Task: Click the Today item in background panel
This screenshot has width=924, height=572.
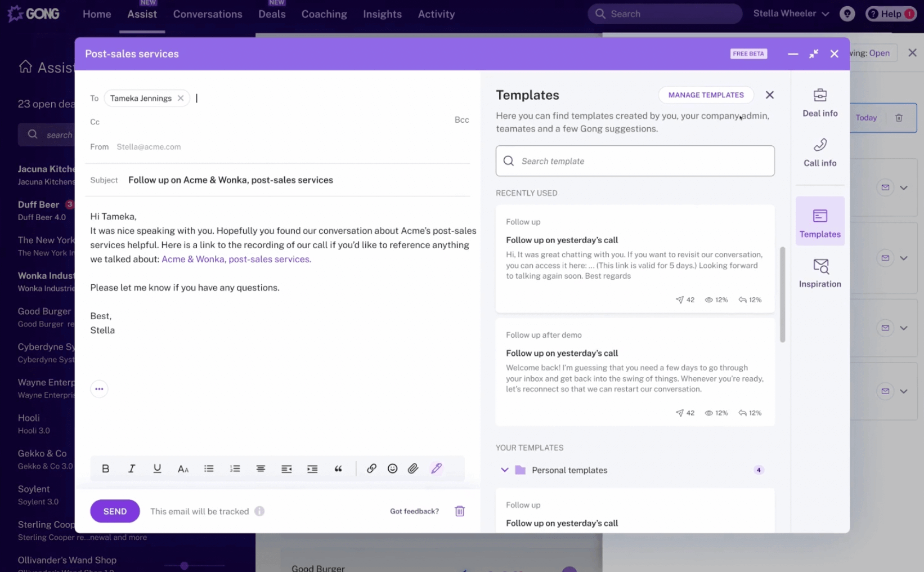Action: tap(866, 118)
